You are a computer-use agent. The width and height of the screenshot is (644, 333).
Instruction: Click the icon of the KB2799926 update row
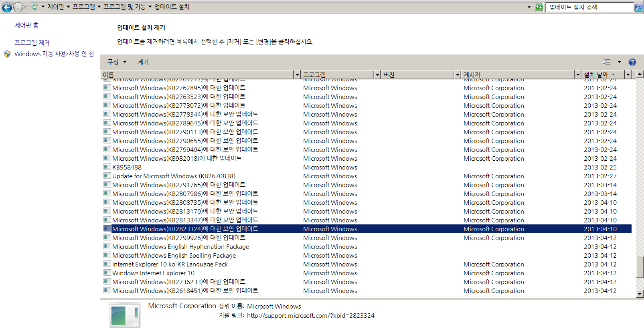pos(107,238)
